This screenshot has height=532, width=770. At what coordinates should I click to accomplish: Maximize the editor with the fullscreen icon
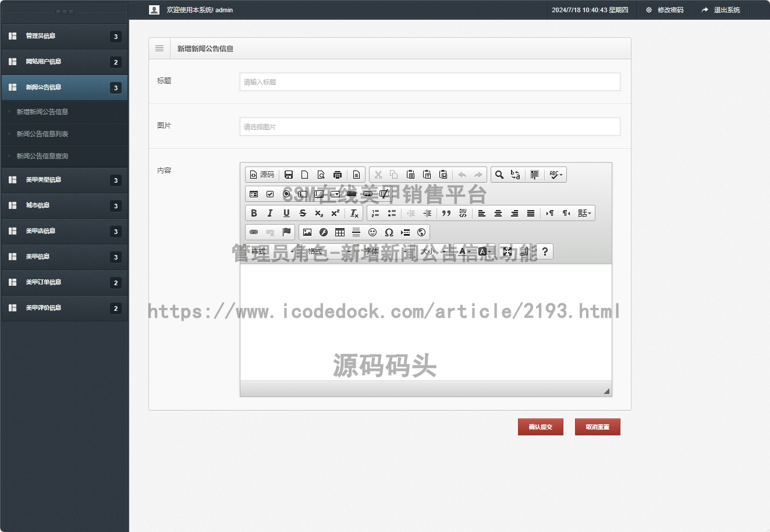click(x=508, y=251)
